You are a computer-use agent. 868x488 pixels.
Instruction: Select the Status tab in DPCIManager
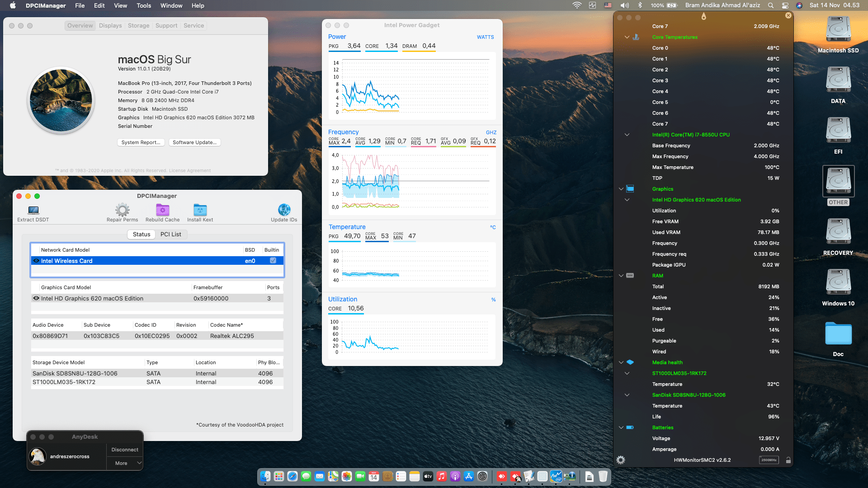point(142,234)
